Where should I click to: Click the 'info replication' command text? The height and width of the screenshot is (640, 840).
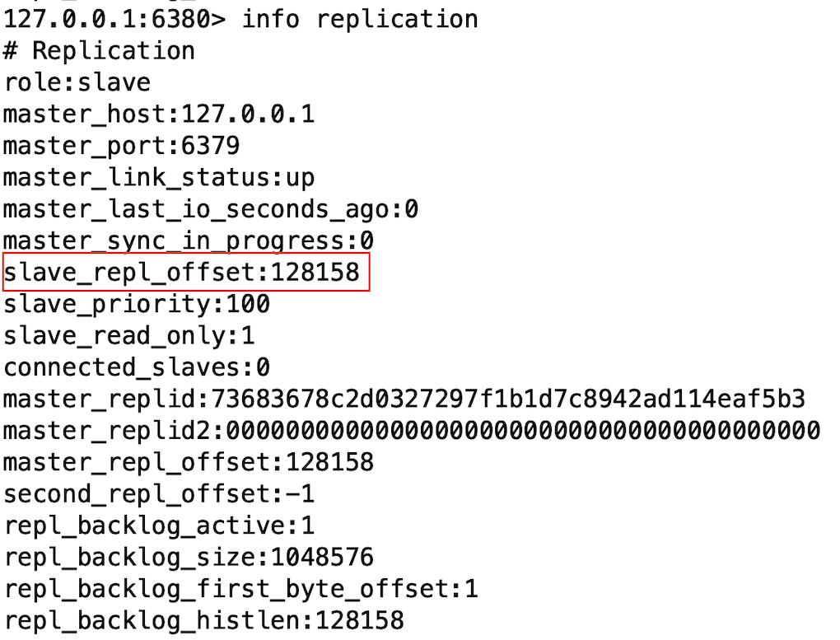(x=359, y=19)
